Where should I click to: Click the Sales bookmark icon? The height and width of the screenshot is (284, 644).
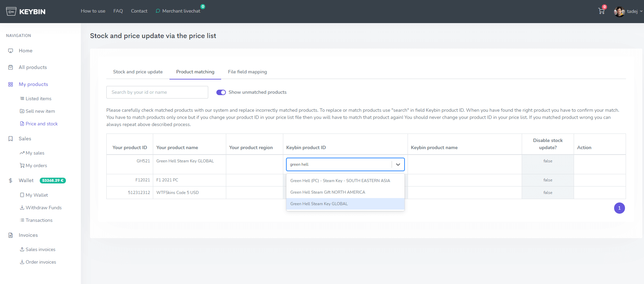click(x=11, y=139)
